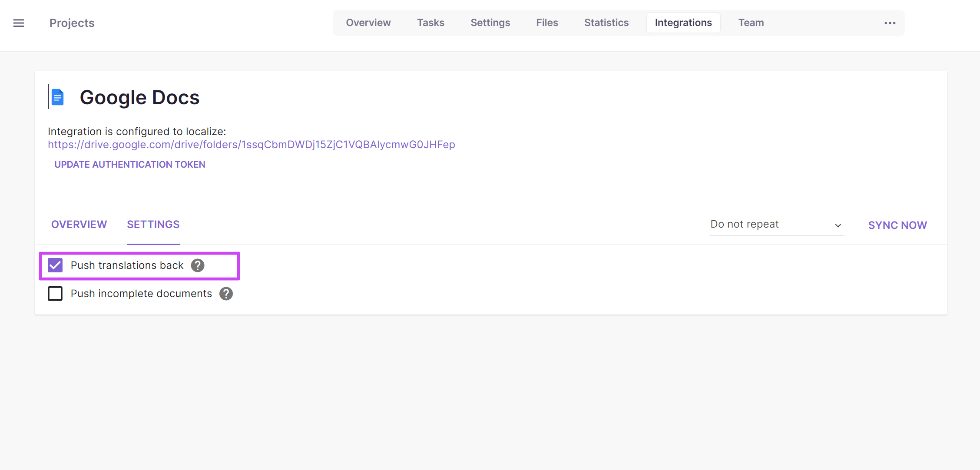Click the Push incomplete documents label

141,294
